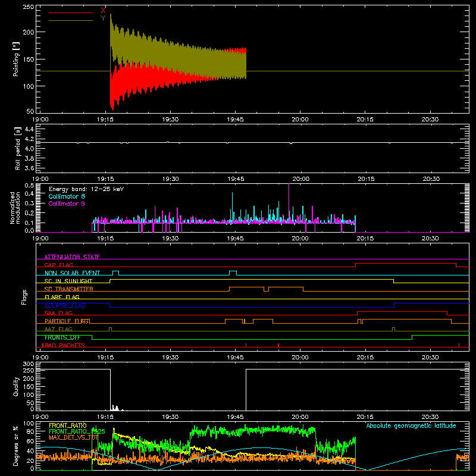The height and width of the screenshot is (476, 476).
Task: Click the FLARE_FLAG label
Action: click(62, 297)
